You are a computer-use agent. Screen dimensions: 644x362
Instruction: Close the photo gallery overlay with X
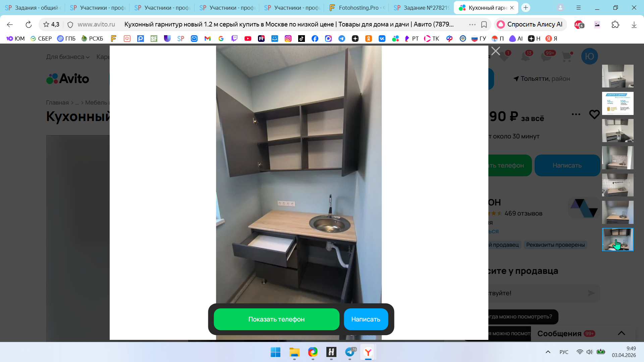pyautogui.click(x=495, y=51)
